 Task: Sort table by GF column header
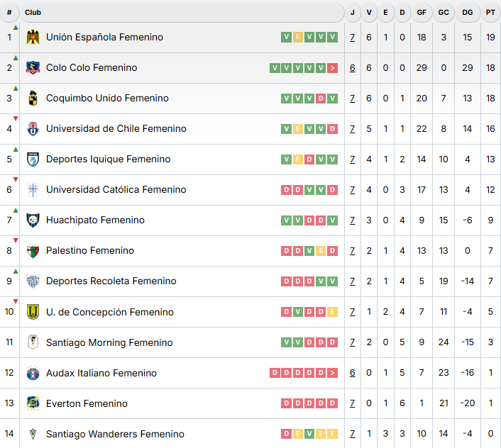422,12
